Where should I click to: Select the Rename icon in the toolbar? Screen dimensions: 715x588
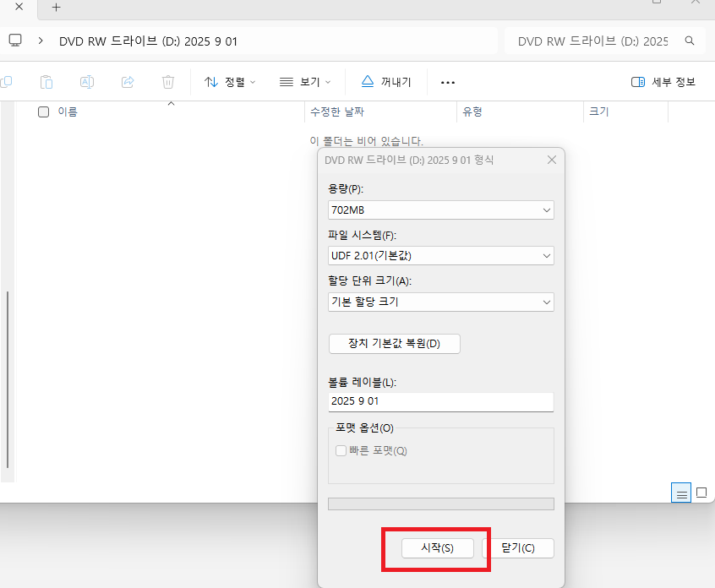[86, 81]
